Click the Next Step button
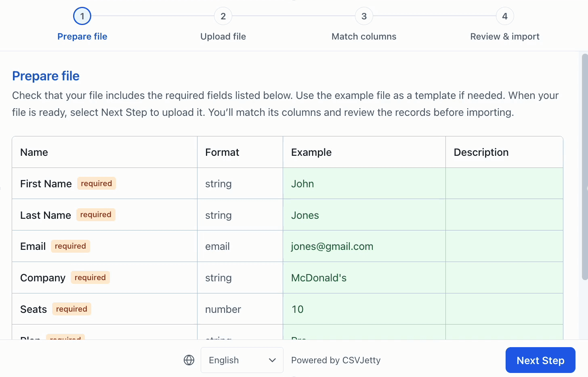 [x=540, y=360]
